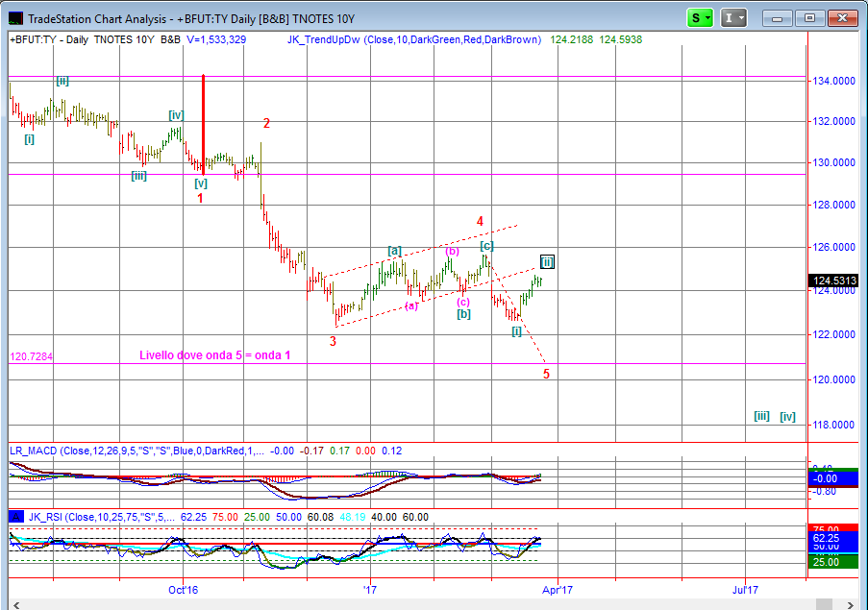Click the 120.7284 level label
This screenshot has width=868, height=610.
point(31,356)
